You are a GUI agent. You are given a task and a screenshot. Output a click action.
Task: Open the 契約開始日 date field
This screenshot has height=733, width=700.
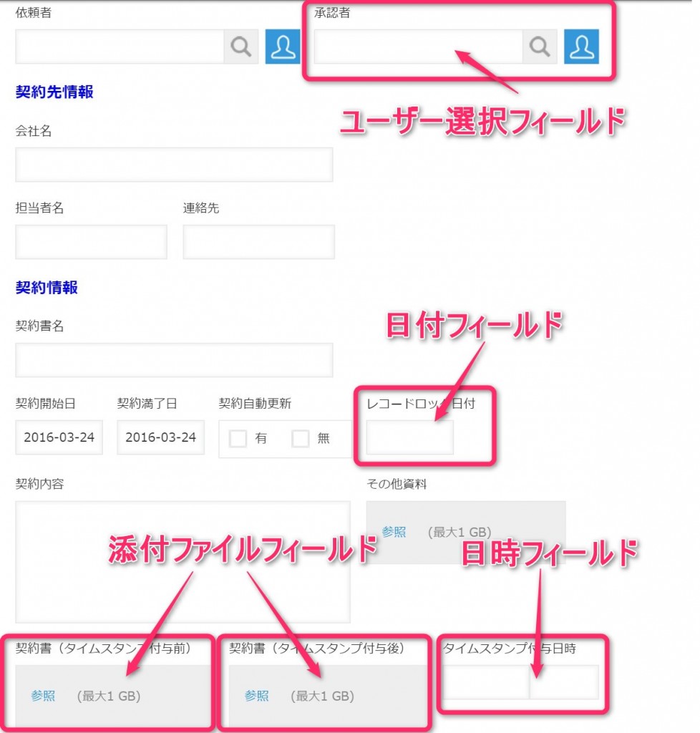(59, 437)
